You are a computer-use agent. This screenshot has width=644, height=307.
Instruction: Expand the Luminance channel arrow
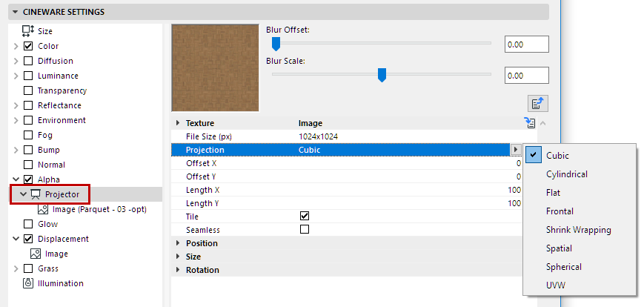tap(16, 76)
